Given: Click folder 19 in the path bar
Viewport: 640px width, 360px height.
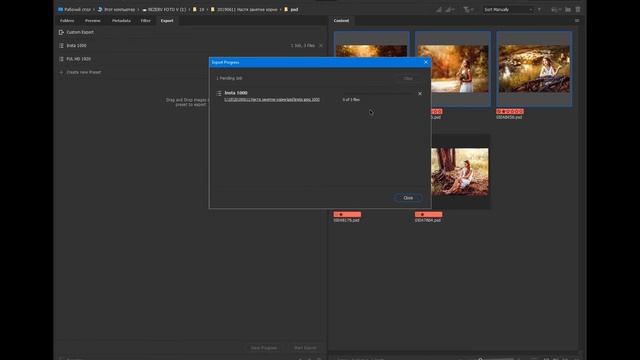Looking at the screenshot, I should coord(202,9).
